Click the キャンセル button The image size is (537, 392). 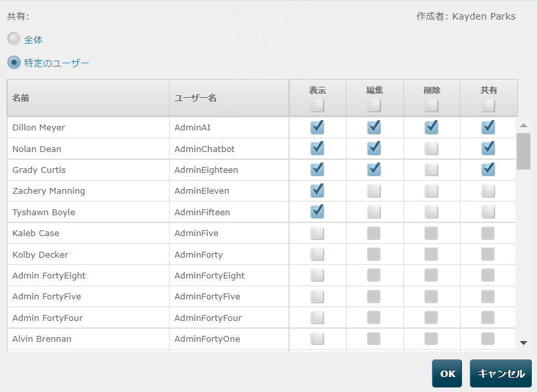coord(500,373)
